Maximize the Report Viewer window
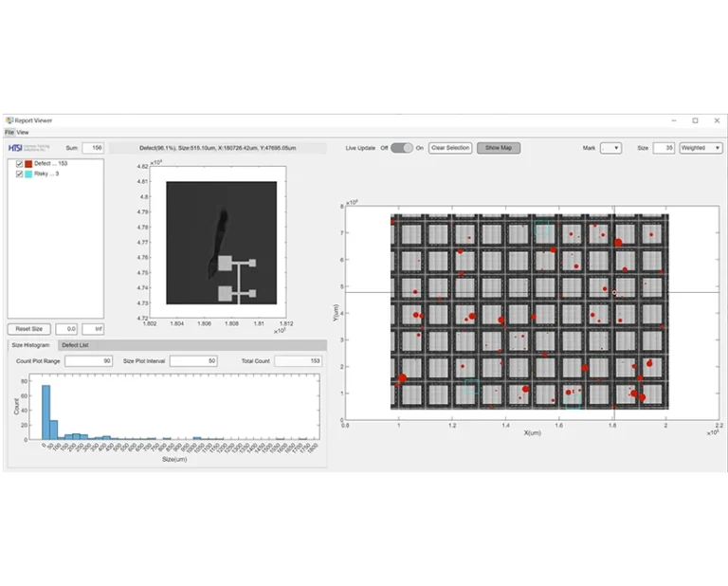Image resolution: width=728 pixels, height=586 pixels. click(695, 120)
